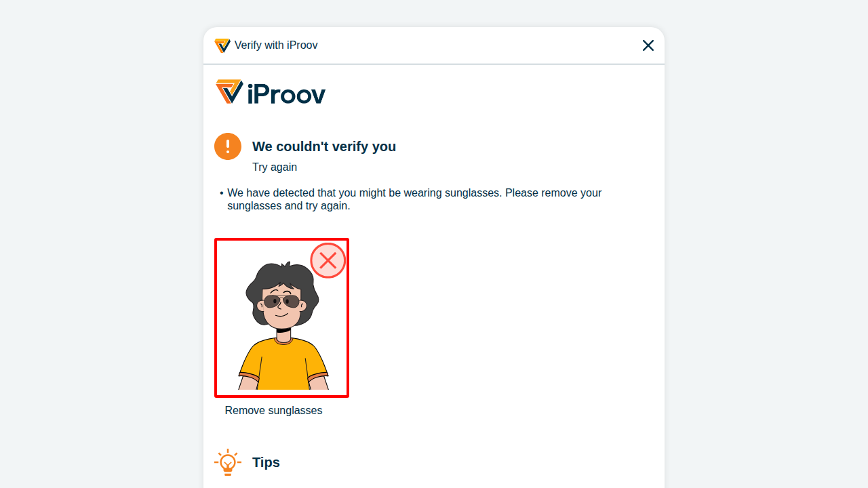
Task: Click the lightbulb Tips icon
Action: click(x=228, y=462)
